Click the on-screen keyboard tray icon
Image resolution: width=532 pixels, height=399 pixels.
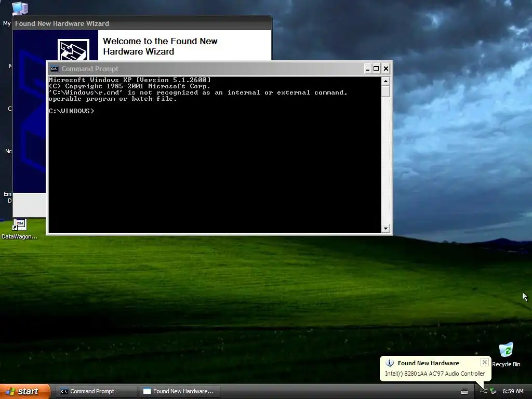464,392
